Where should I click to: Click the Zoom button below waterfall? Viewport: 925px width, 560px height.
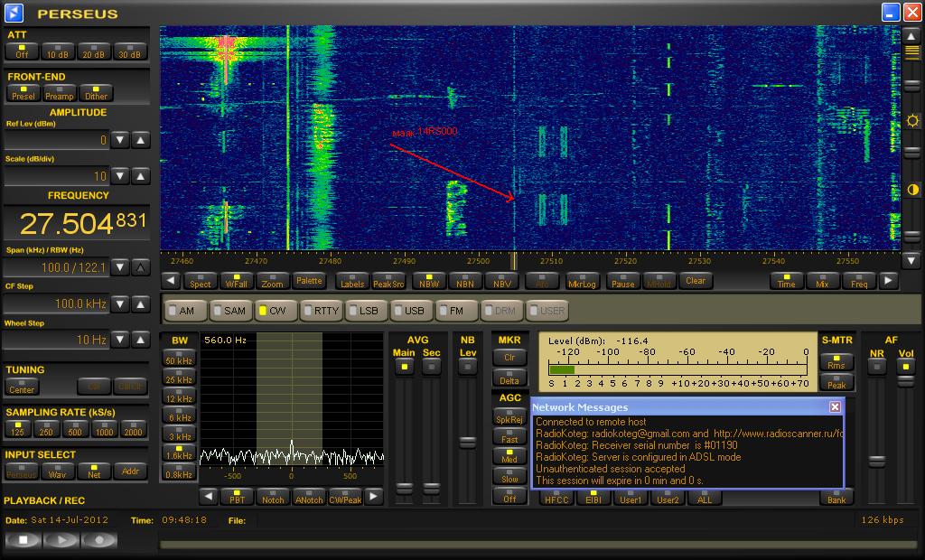(273, 281)
